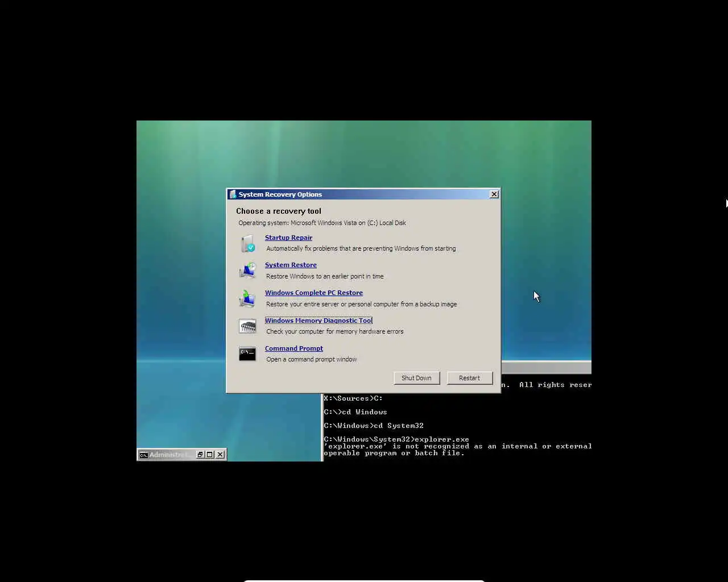
Task: Click 'X:\Sources>C:' line in command prompt
Action: pyautogui.click(x=353, y=398)
